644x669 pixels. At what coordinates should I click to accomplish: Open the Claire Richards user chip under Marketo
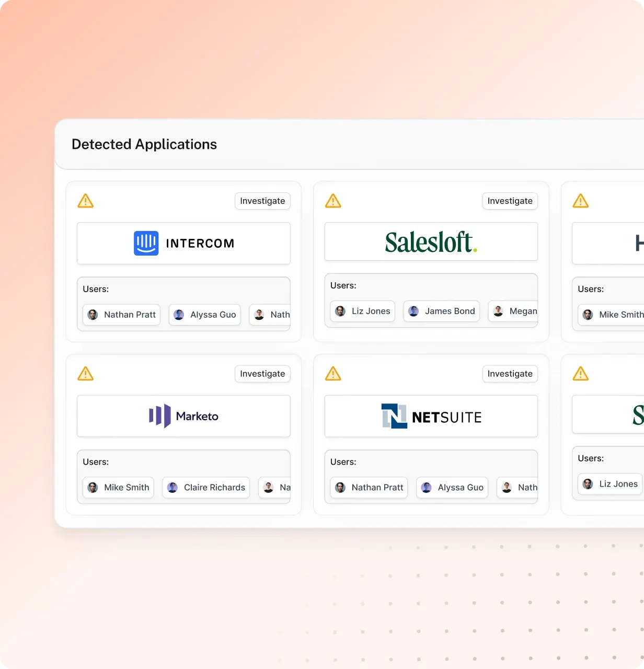[206, 488]
